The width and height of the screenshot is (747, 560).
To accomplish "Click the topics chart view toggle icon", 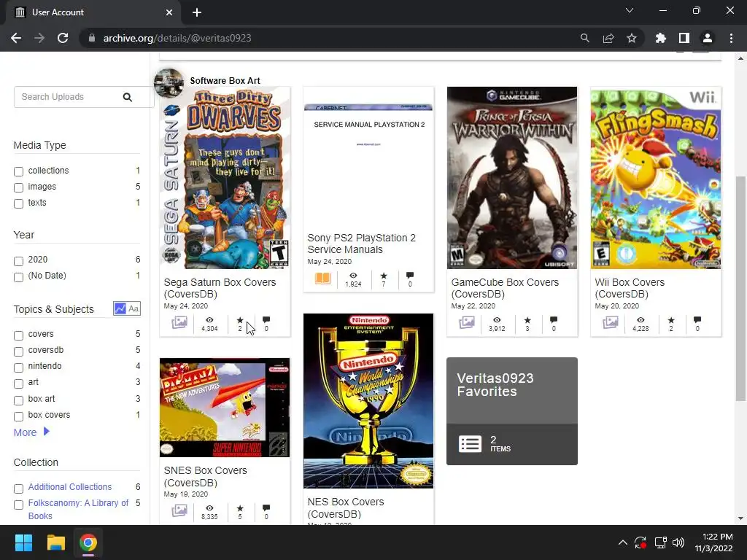I will 120,308.
